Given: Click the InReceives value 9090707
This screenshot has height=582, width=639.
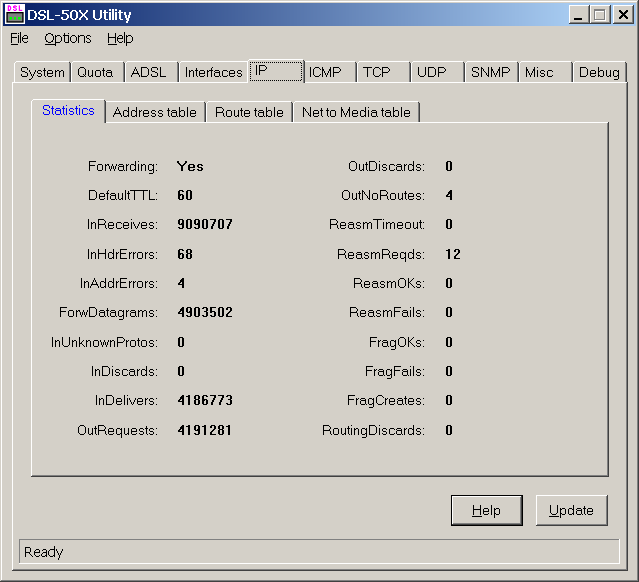Looking at the screenshot, I should click(205, 224).
